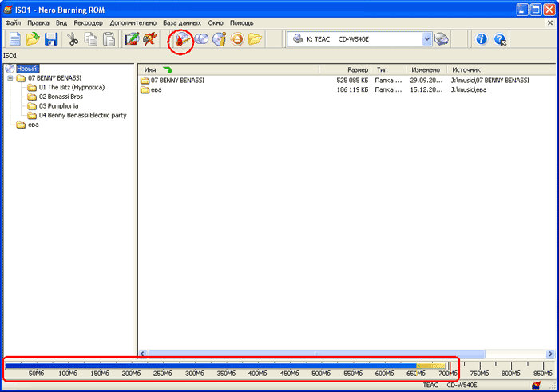
Task: Click the Источник column header
Action: (x=466, y=70)
